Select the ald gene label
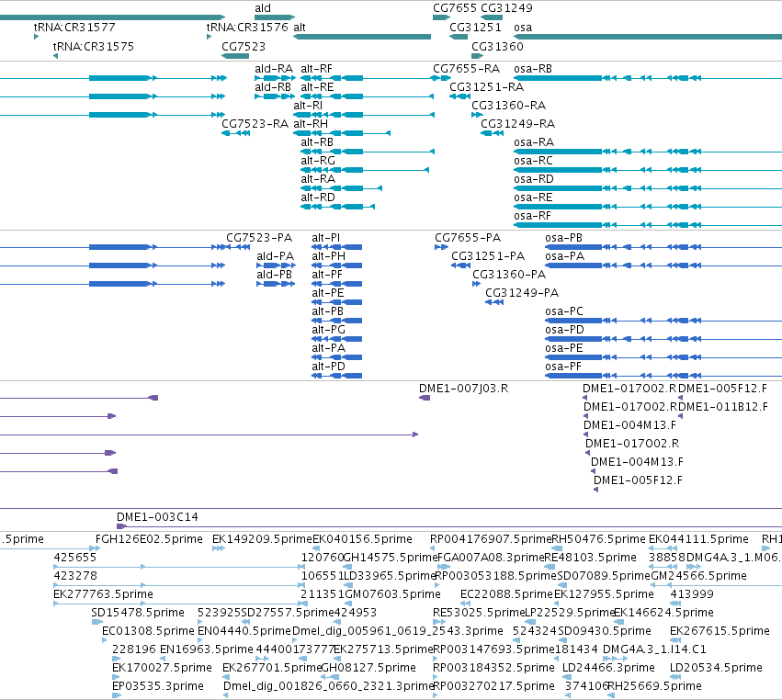This screenshot has width=782, height=700. [x=263, y=8]
